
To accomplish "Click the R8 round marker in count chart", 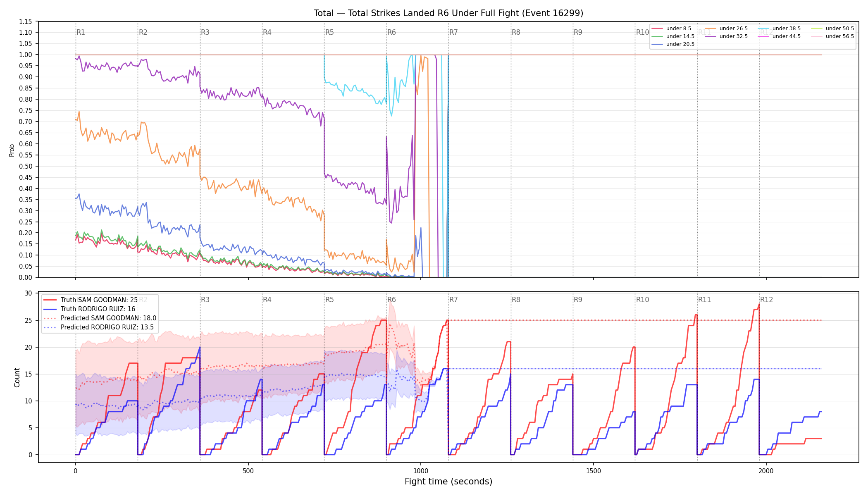I will tap(516, 300).
